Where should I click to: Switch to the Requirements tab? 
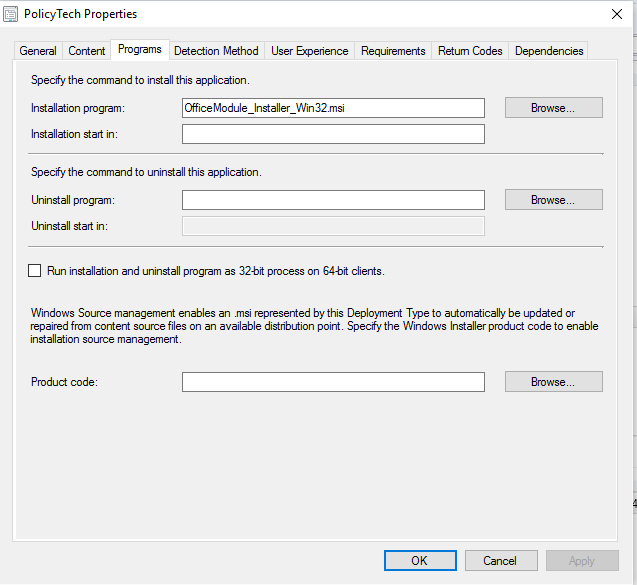(x=393, y=51)
